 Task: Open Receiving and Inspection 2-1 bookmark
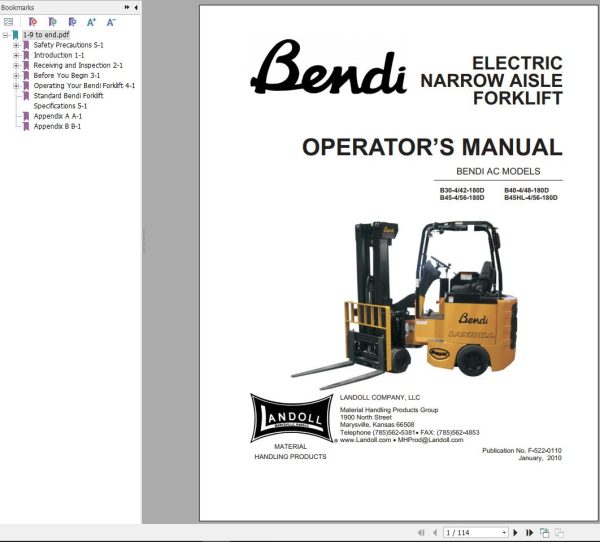78,65
